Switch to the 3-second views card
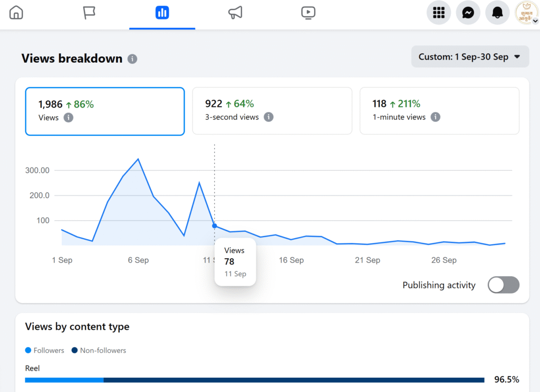This screenshot has height=392, width=540. tap(272, 111)
